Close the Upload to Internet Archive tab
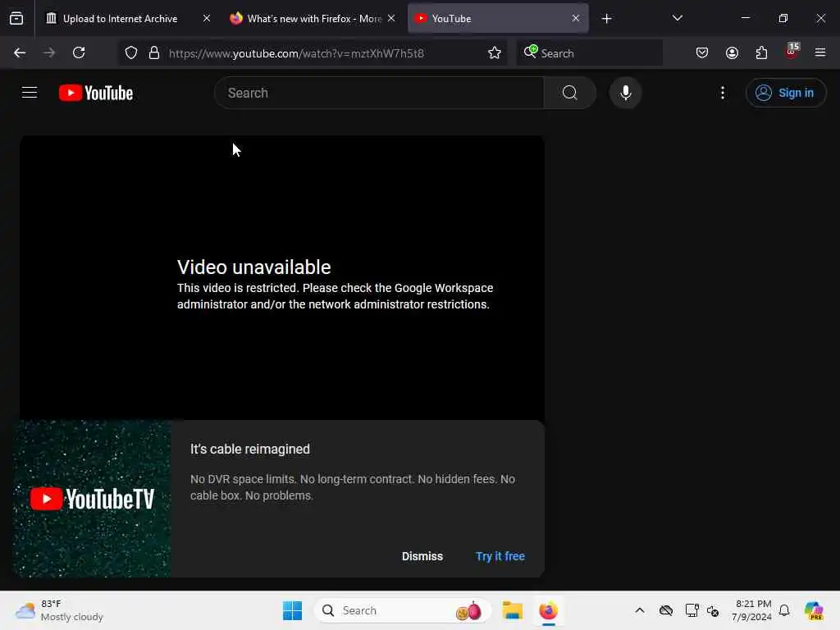This screenshot has width=840, height=630. (x=206, y=18)
